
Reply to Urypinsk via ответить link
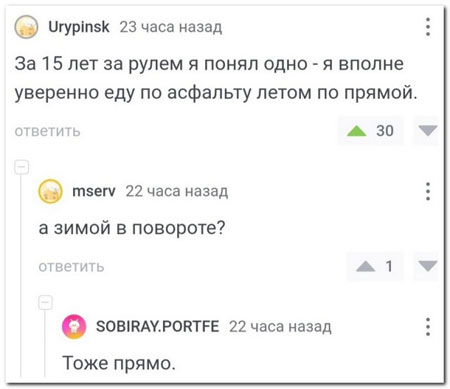[47, 131]
